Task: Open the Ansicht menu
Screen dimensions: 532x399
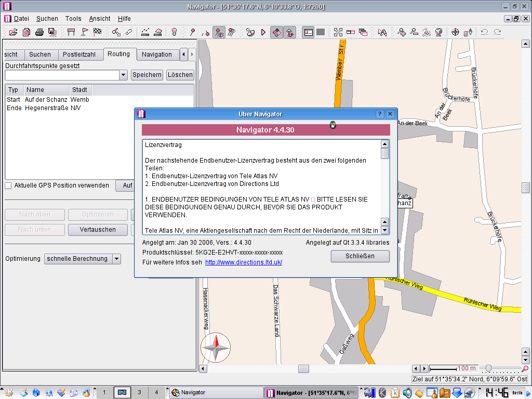Action: point(100,19)
